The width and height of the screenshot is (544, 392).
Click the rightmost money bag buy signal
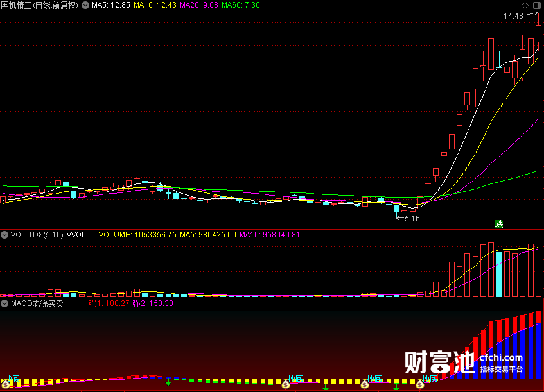(x=420, y=384)
